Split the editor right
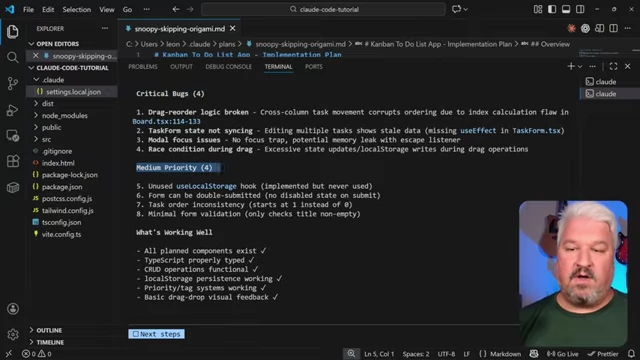640x360 pixels. tap(613, 28)
